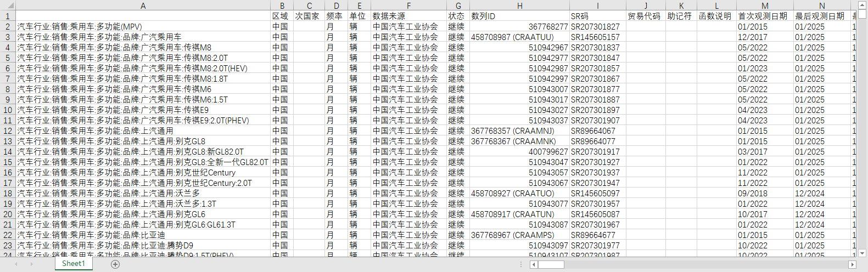Select the cell ending in '品牌:上汽通用'
The height and width of the screenshot is (272, 868).
tap(143, 131)
